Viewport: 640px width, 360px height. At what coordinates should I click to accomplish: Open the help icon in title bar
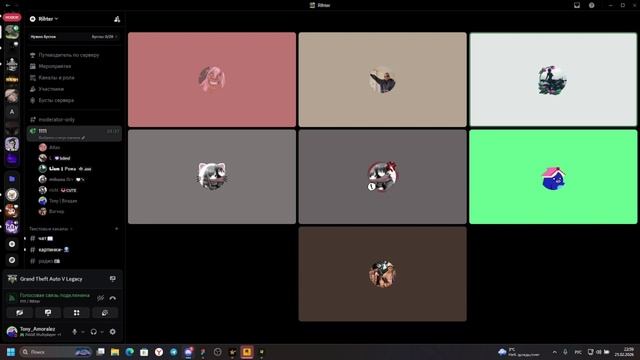591,5
